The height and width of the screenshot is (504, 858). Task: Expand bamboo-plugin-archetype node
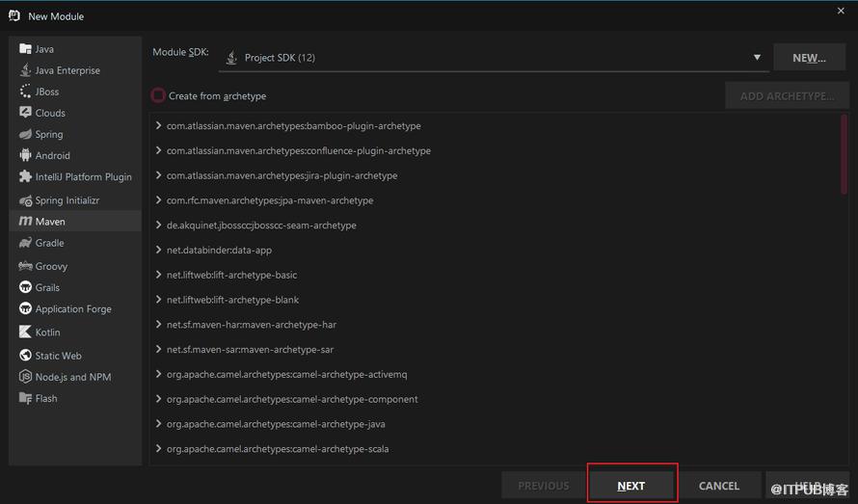(158, 125)
